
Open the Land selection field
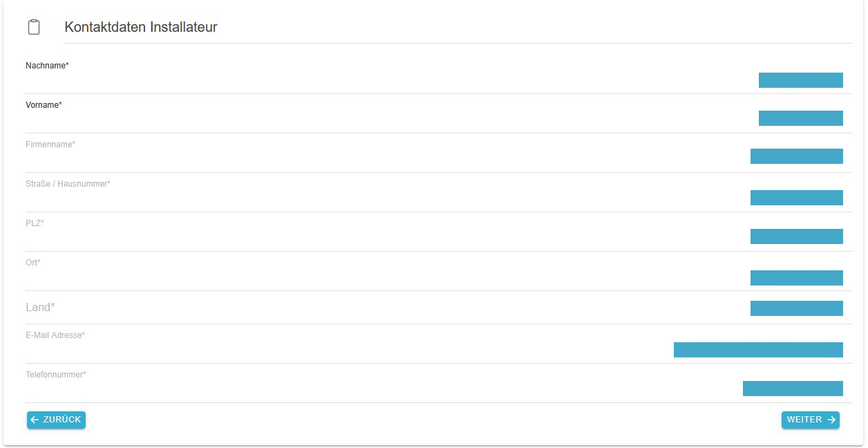pos(346,308)
